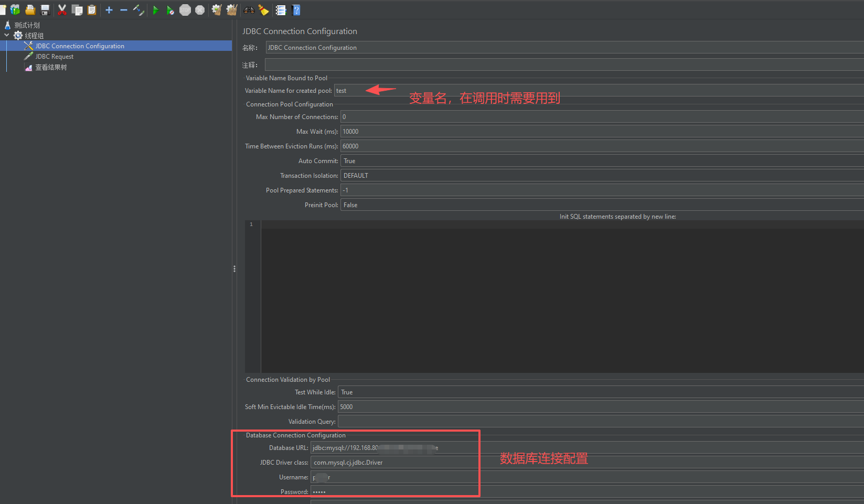Open the Test While Idle combo box
The height and width of the screenshot is (504, 864).
[x=601, y=392]
